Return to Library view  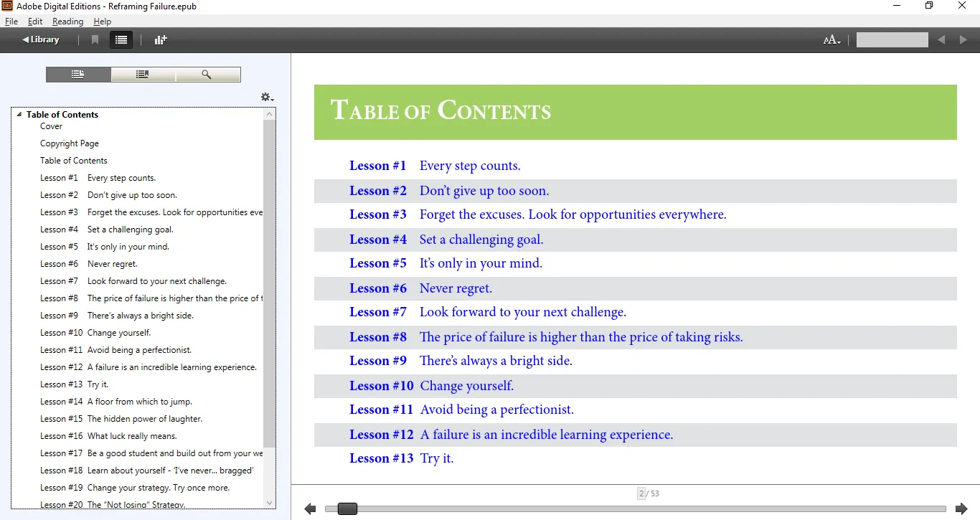click(41, 39)
